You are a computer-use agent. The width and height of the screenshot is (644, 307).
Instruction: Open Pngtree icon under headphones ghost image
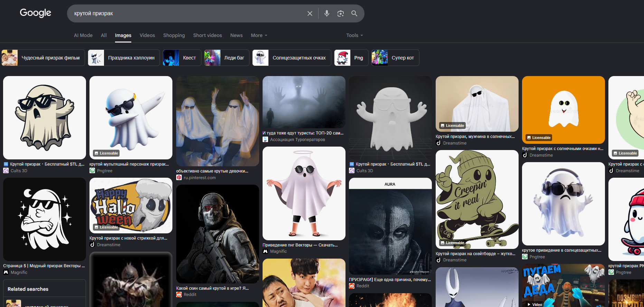[525, 257]
